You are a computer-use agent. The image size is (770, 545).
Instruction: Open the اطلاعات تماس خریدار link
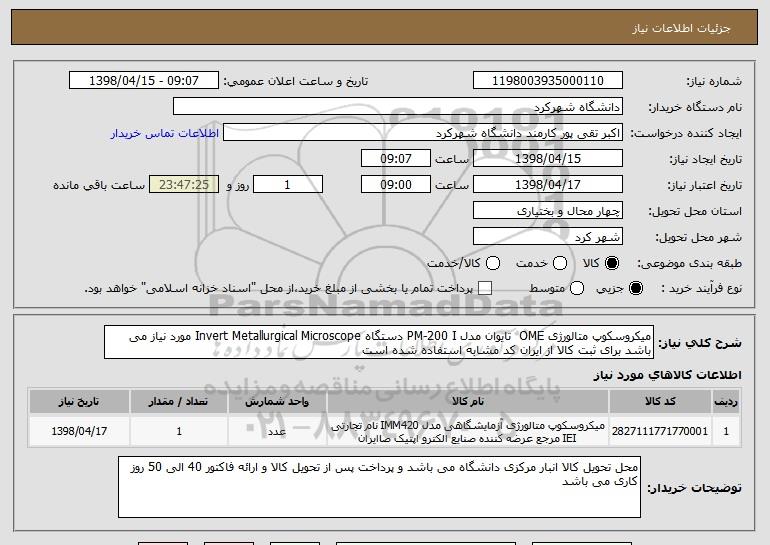coord(165,134)
